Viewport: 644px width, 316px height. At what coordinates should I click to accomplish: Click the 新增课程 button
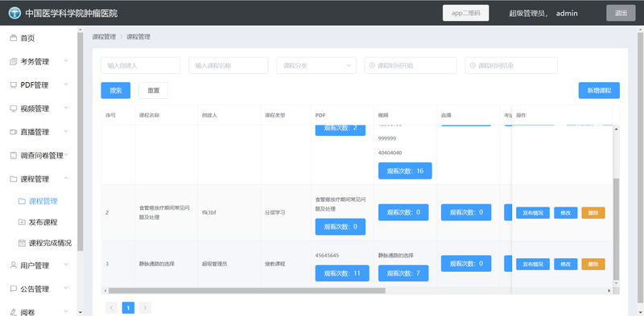pyautogui.click(x=599, y=91)
